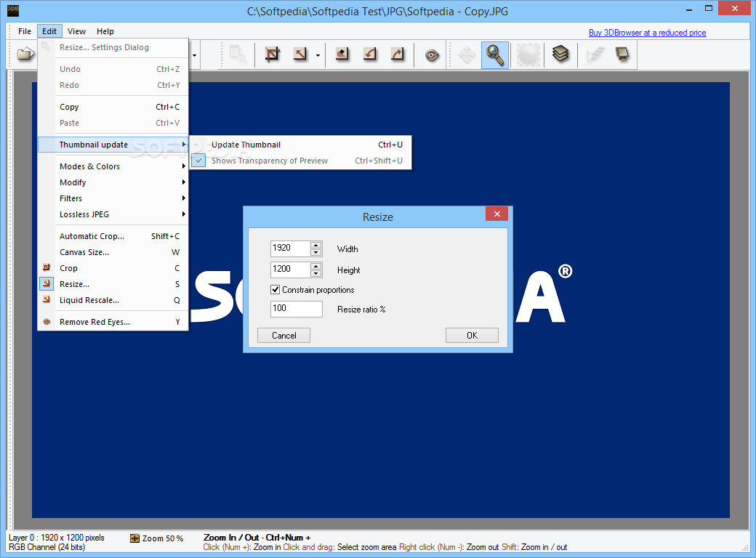Select the pan/move arrows tool
Viewport: 756px width, 558px height.
pos(467,55)
